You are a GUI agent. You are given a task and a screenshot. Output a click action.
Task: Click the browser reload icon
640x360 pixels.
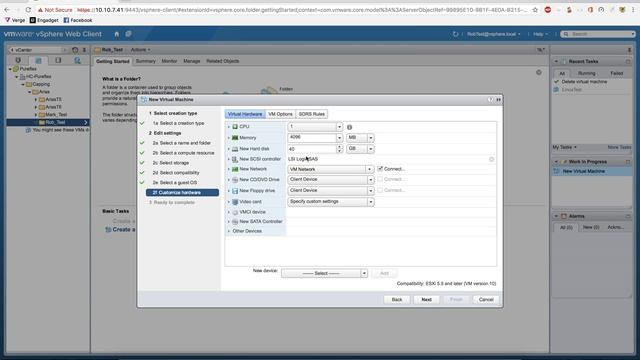coord(28,9)
